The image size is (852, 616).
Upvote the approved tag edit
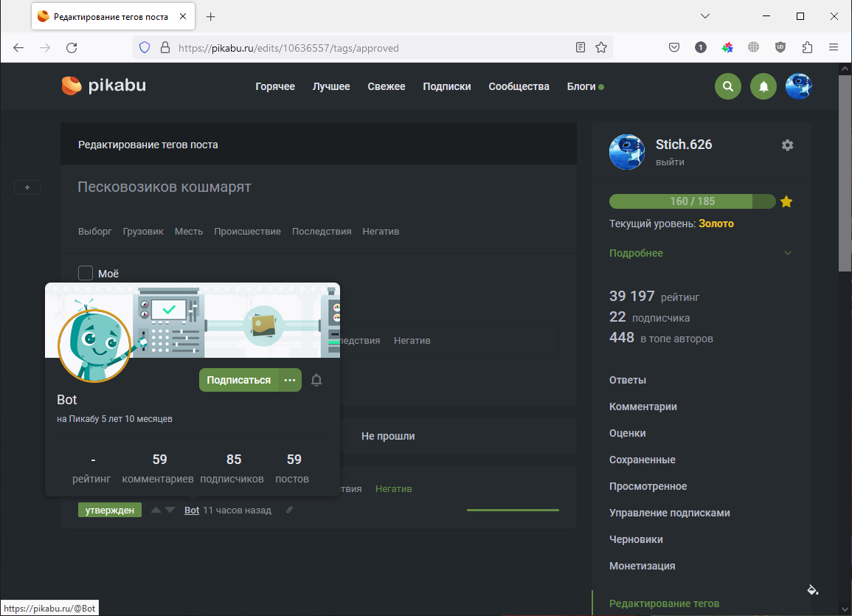(156, 510)
